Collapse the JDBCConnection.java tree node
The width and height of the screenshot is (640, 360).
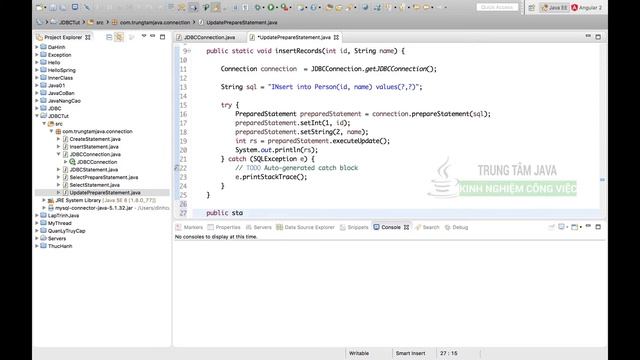point(59,154)
